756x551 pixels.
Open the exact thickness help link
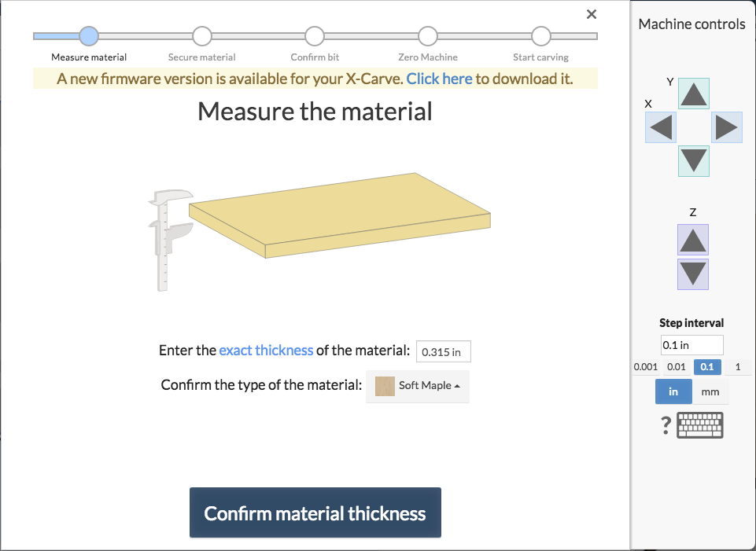266,350
